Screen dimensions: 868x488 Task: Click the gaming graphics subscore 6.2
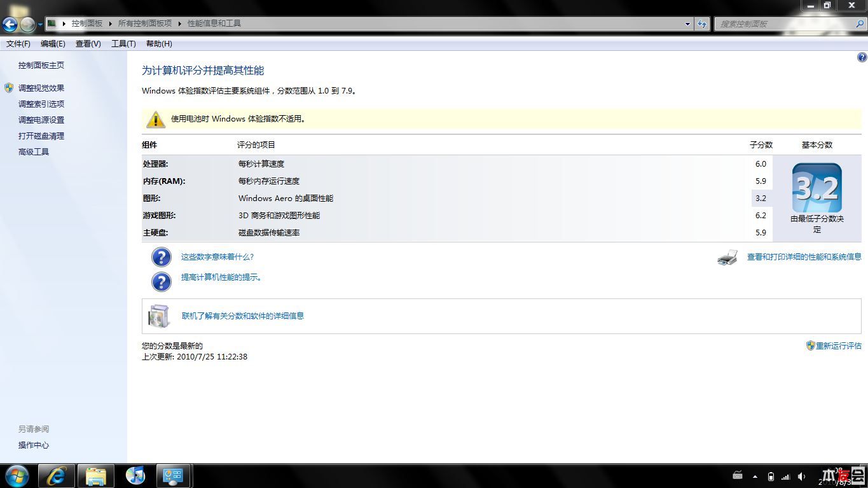[761, 215]
